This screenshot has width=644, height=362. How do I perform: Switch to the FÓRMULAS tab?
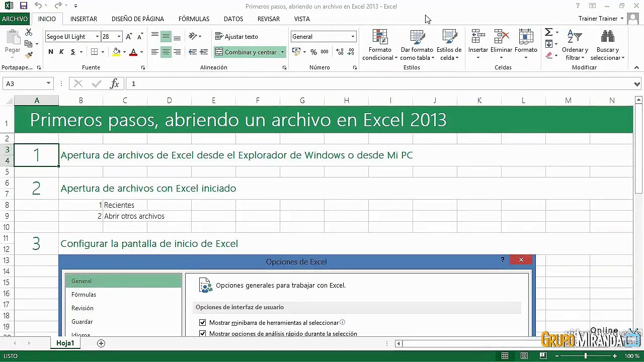point(194,19)
